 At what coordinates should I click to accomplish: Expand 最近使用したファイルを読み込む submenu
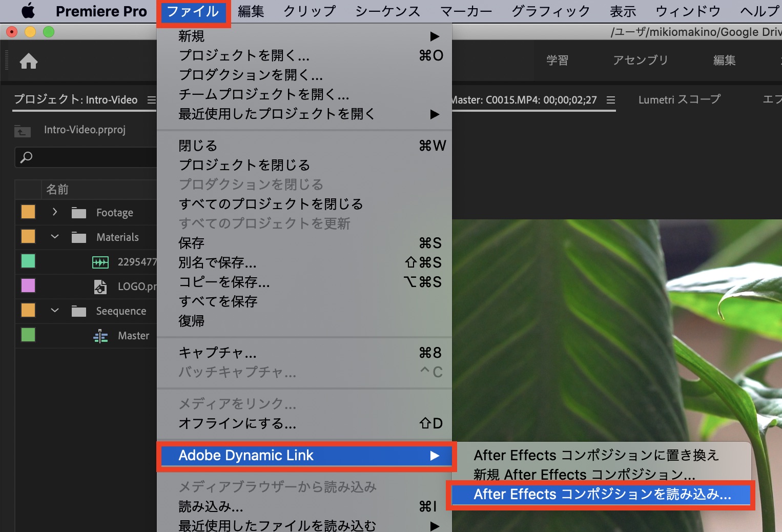pyautogui.click(x=304, y=525)
